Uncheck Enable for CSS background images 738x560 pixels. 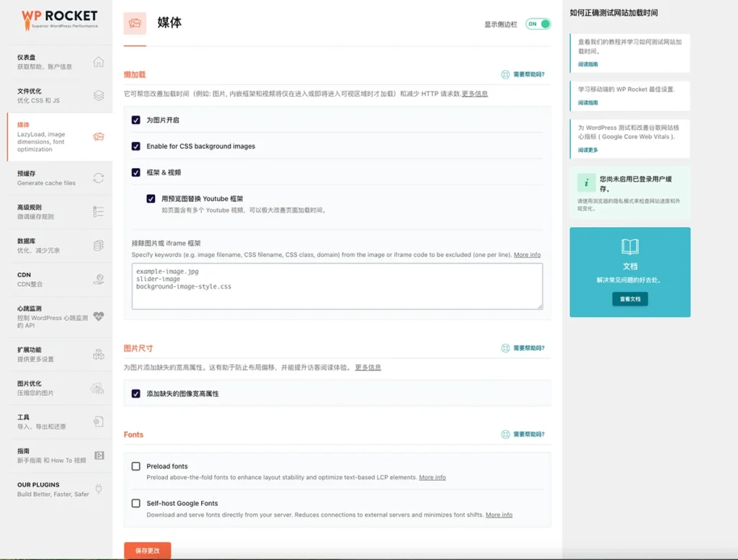click(x=136, y=146)
